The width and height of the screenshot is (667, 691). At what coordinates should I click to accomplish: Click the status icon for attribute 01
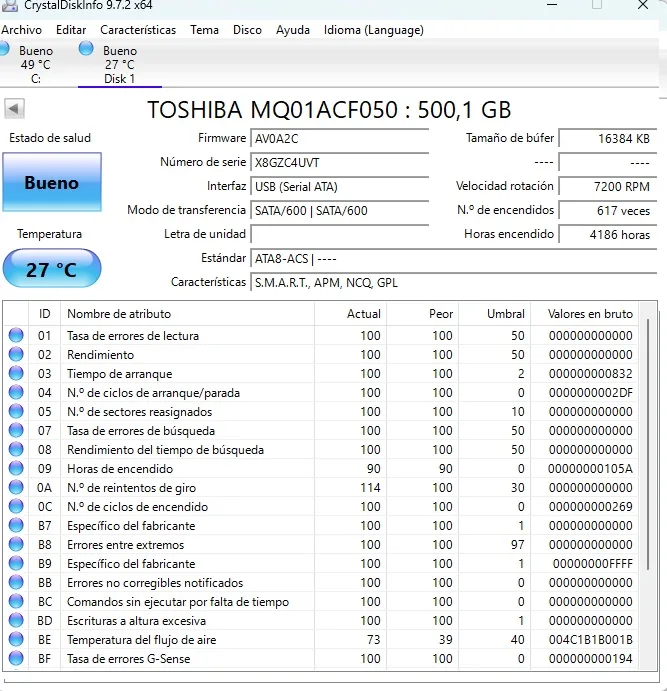tap(16, 335)
